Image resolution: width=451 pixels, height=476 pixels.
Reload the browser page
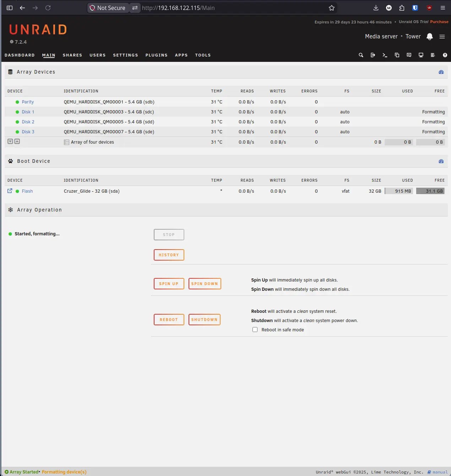(48, 8)
